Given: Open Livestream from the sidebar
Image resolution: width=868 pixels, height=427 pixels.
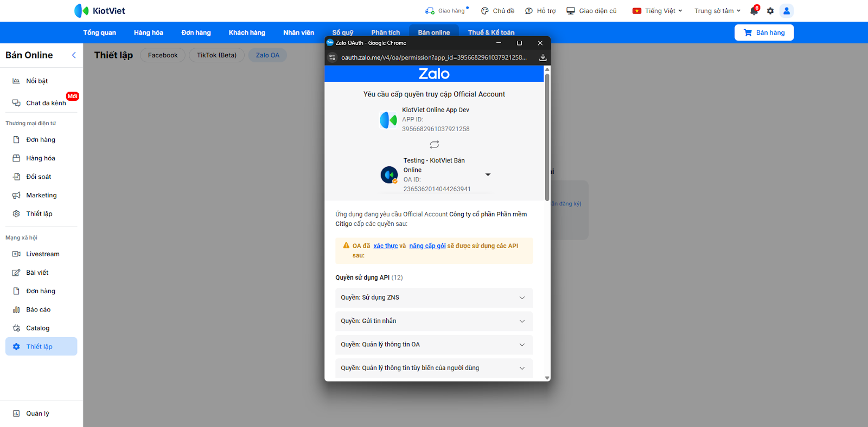Looking at the screenshot, I should (42, 254).
